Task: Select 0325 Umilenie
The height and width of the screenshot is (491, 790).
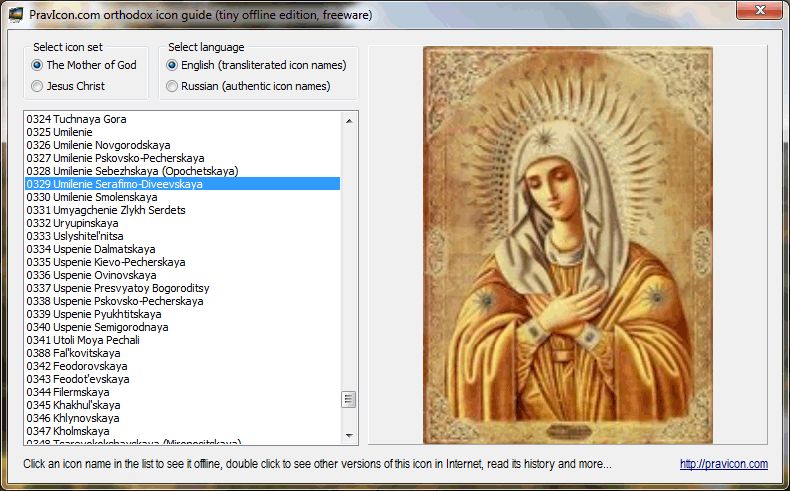Action: tap(182, 132)
